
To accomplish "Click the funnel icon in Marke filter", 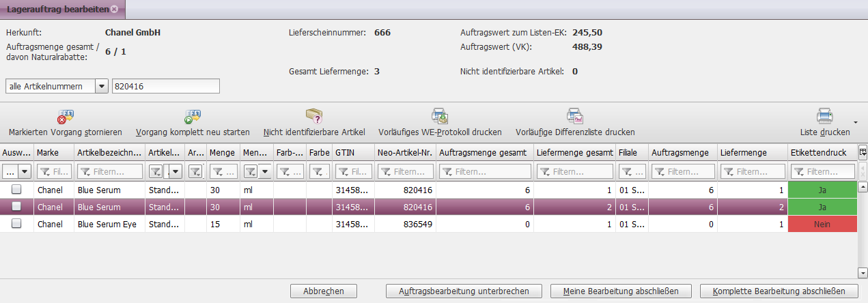I will 44,171.
